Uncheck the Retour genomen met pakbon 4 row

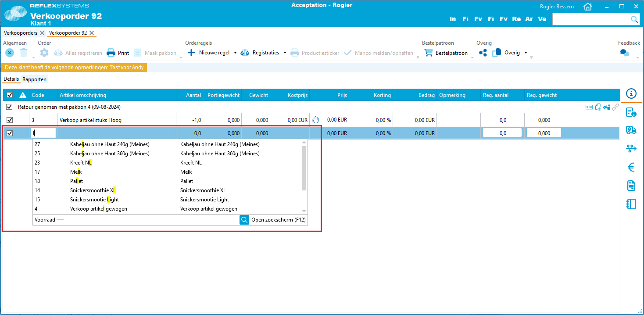(10, 107)
